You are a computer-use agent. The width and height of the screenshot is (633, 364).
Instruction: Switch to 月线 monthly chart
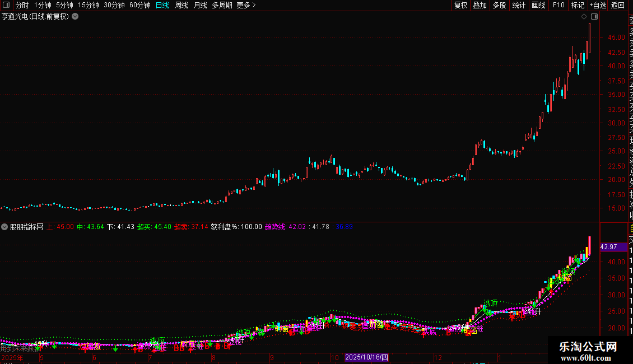[x=200, y=5]
